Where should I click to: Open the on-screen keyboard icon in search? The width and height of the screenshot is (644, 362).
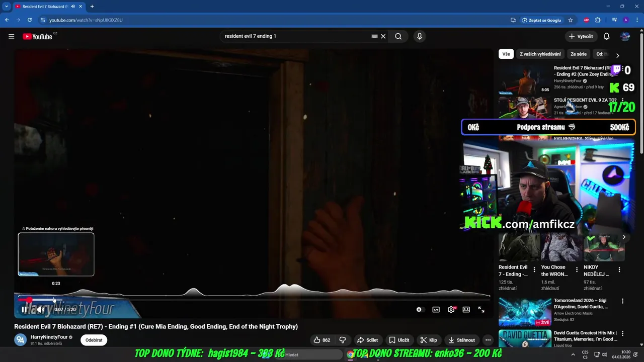(374, 36)
